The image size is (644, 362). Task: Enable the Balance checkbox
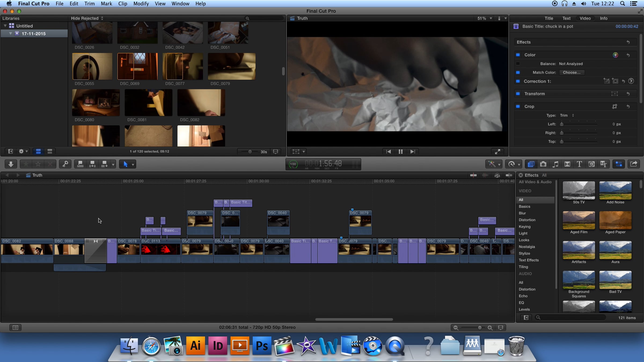(x=518, y=64)
